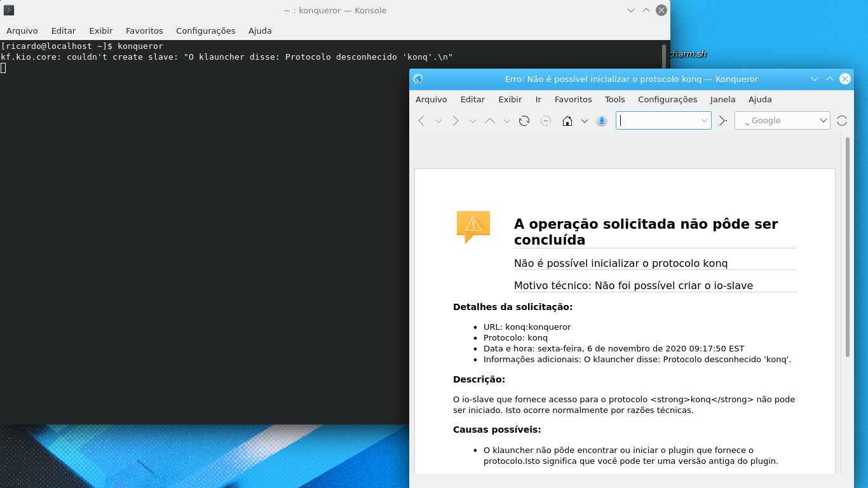Click the terminal prompt line 'konqueror' command
The height and width of the screenshot is (488, 868).
tap(140, 46)
